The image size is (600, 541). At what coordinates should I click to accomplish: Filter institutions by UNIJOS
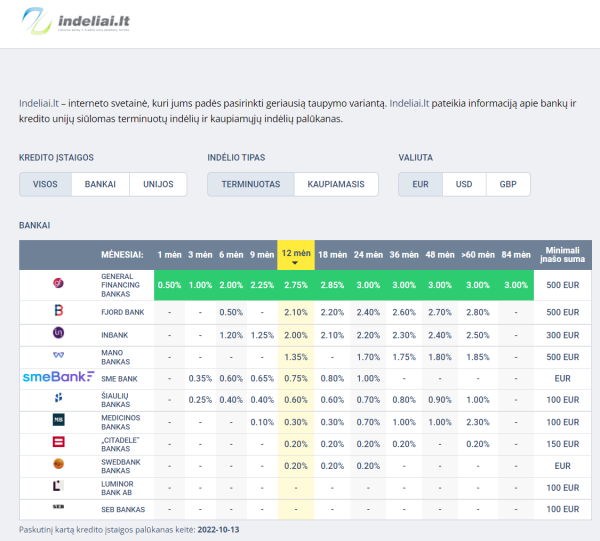click(x=158, y=184)
